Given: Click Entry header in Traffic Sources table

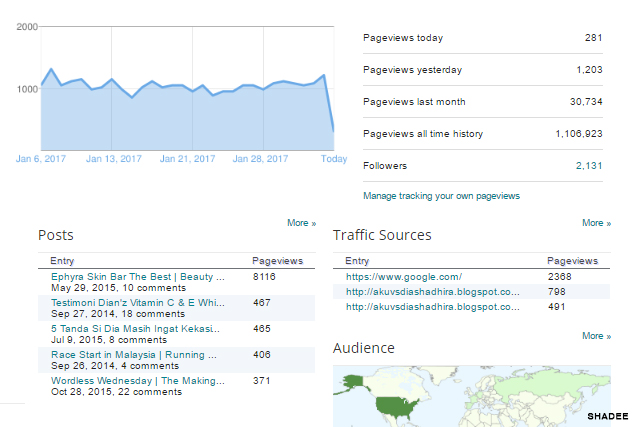Looking at the screenshot, I should tap(357, 261).
